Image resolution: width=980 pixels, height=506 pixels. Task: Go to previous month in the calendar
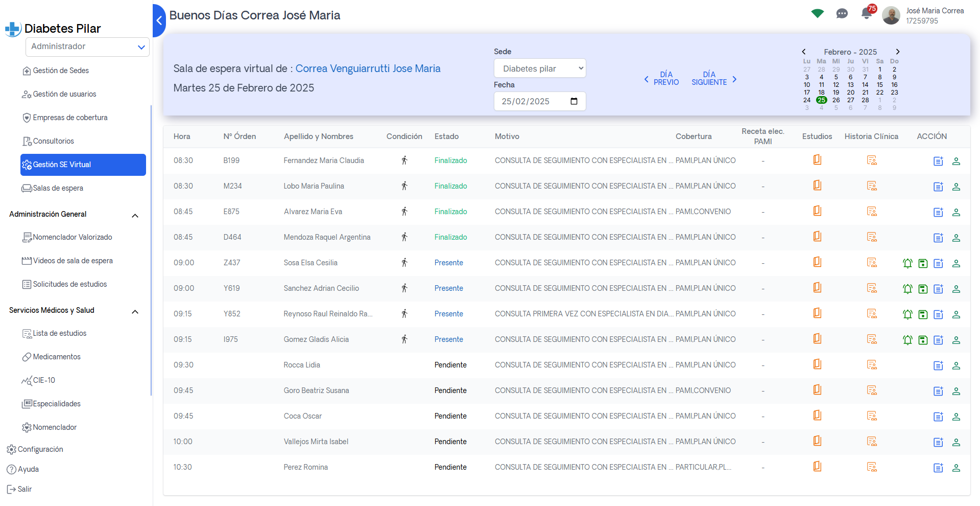(x=804, y=52)
